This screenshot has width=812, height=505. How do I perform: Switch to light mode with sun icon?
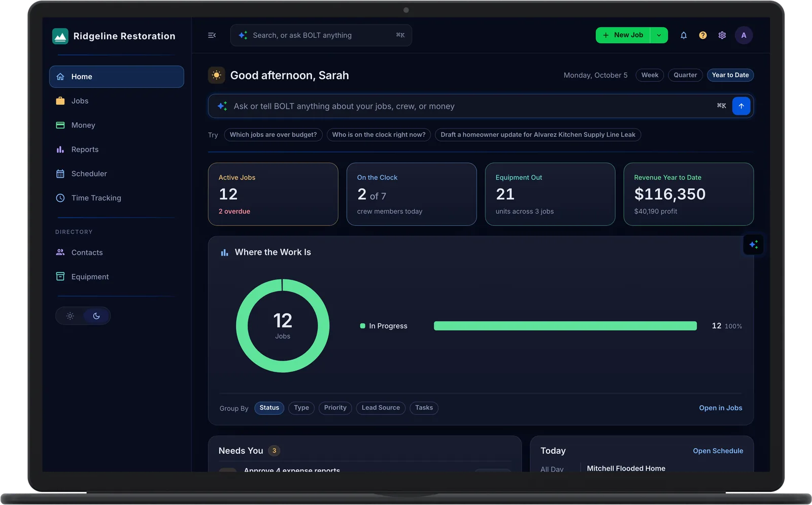[x=70, y=316]
